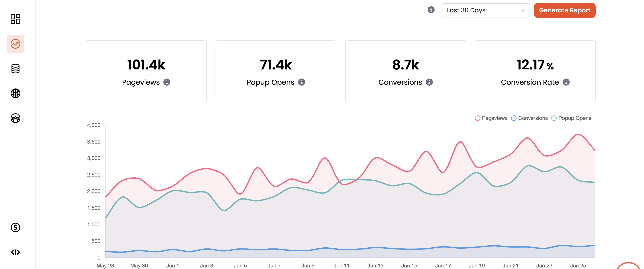Click info icon next to Popup Opens card
Viewport: 644px width, 269px height.
(x=301, y=82)
